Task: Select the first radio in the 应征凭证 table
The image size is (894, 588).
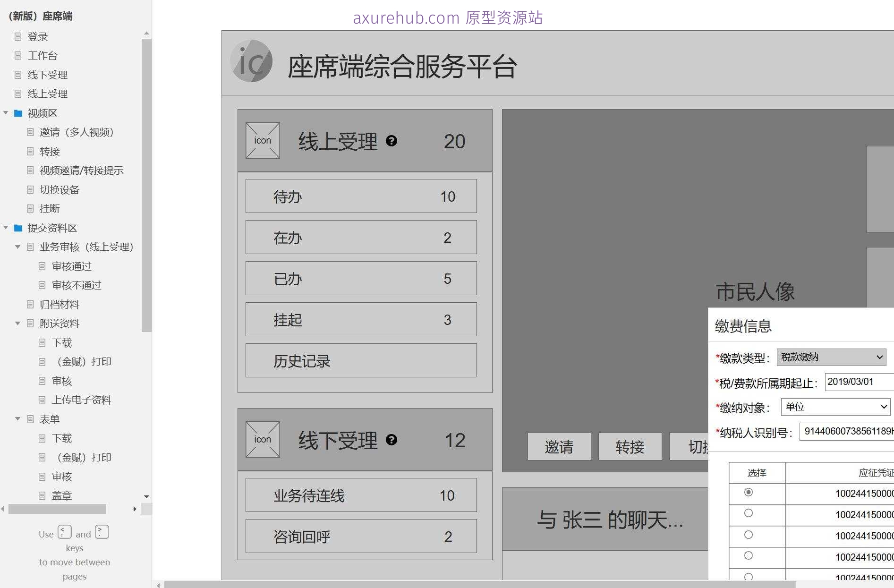Action: (749, 493)
